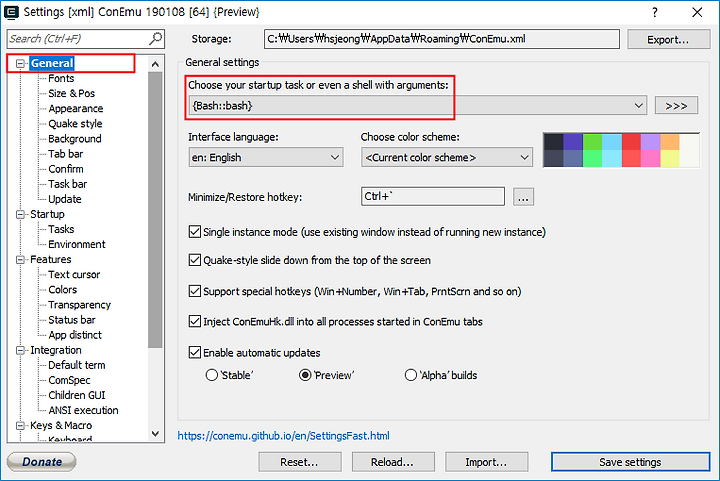
Task: Open the Fonts settings page
Action: click(x=61, y=78)
